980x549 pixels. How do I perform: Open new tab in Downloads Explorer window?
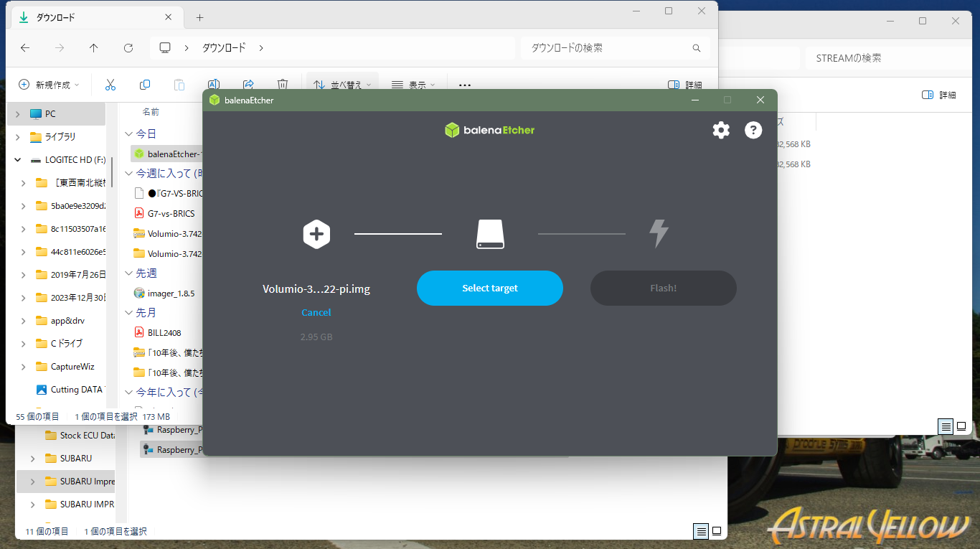200,17
